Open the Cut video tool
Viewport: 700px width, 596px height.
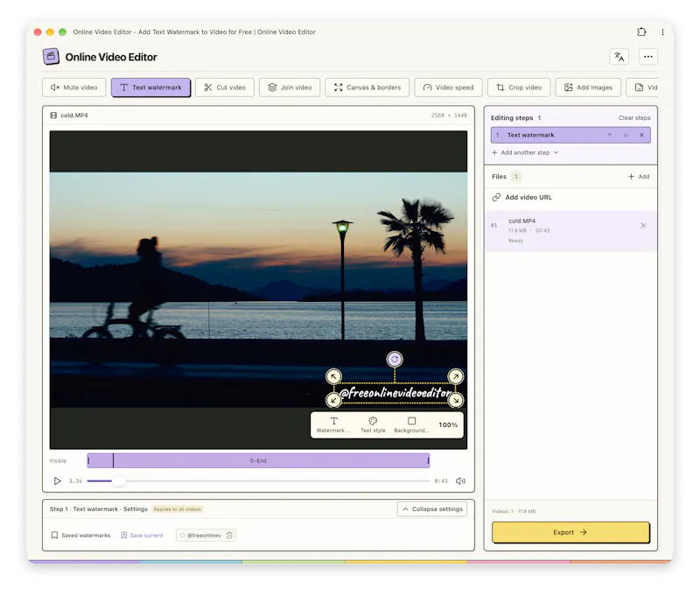[225, 88]
